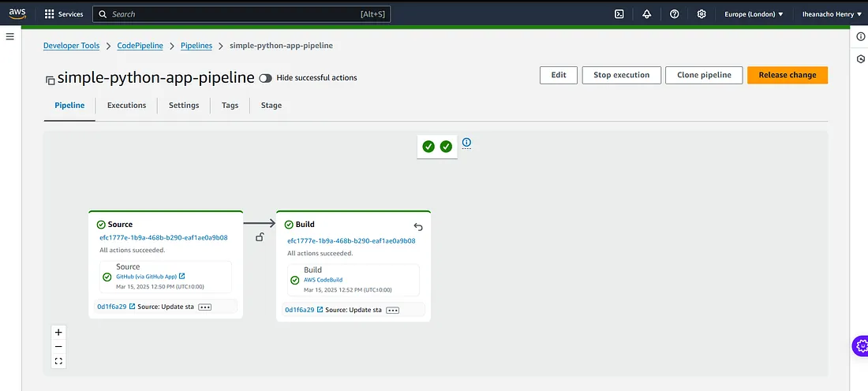Fit the pipeline canvas to view
868x391 pixels.
point(58,361)
